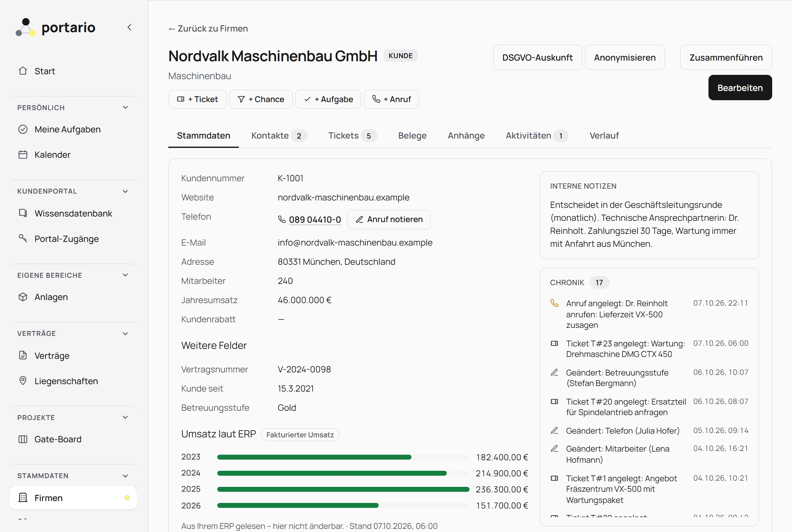Open the Belege tab
The width and height of the screenshot is (792, 532).
[412, 136]
